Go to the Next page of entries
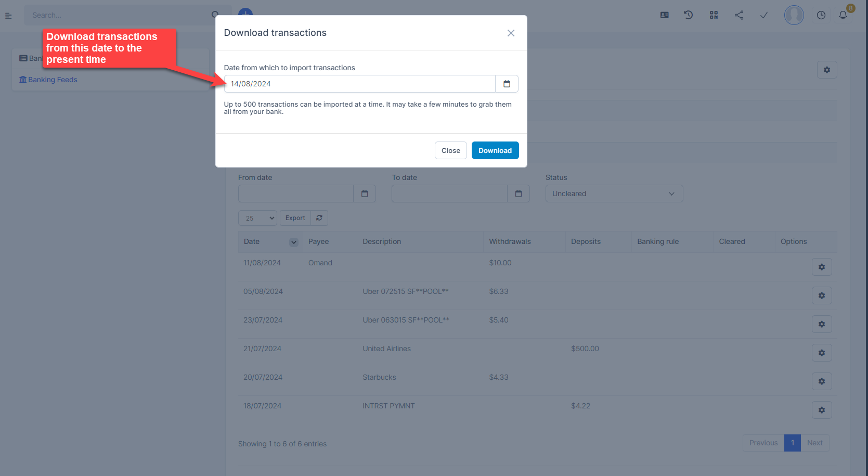Image resolution: width=868 pixels, height=476 pixels. coord(814,443)
